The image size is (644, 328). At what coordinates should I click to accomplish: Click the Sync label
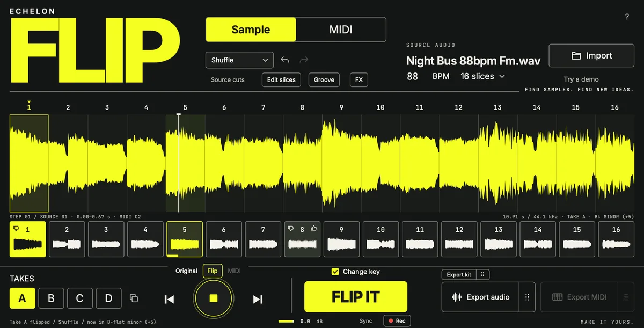pos(365,321)
